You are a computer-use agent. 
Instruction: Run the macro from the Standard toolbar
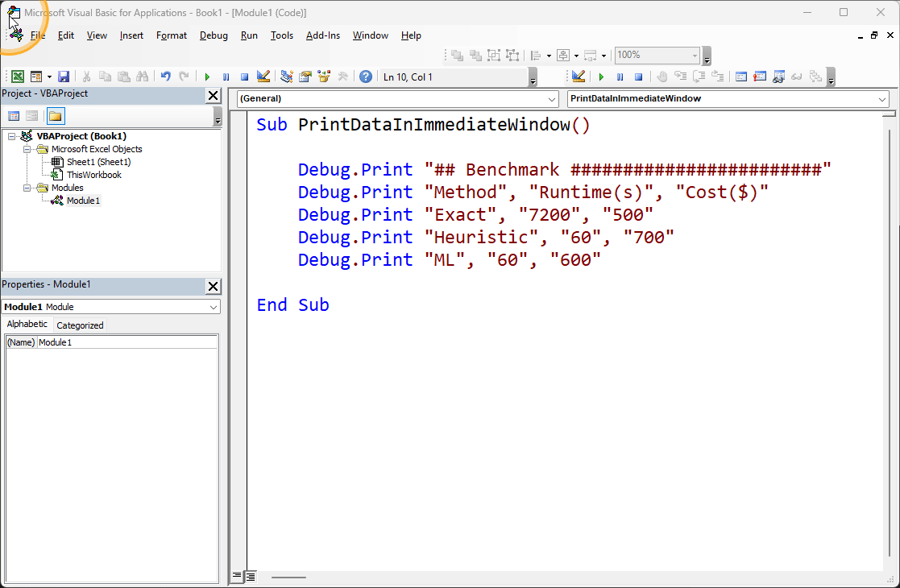pyautogui.click(x=207, y=77)
